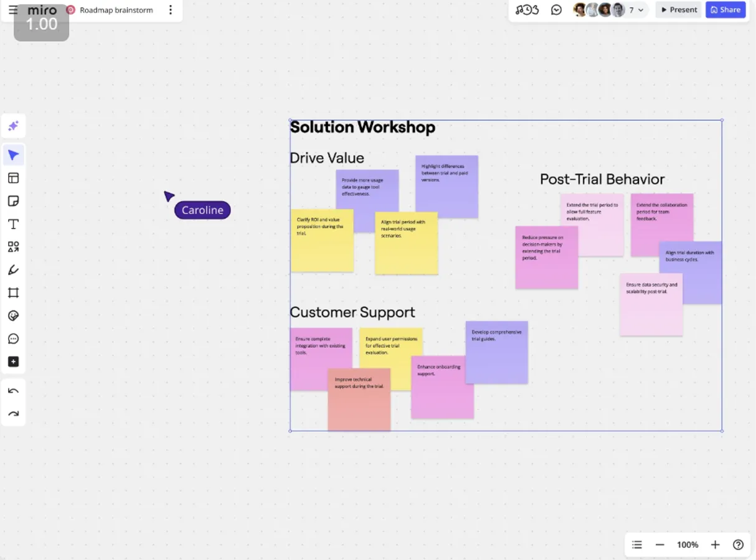
Task: Open the 100% zoom level menu
Action: tap(687, 544)
